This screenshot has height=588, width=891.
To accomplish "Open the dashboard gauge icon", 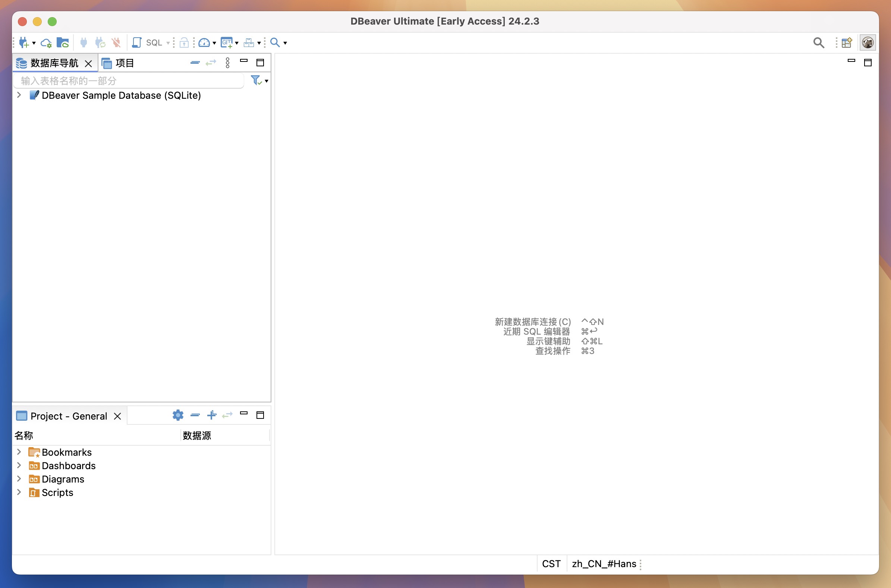I will pos(204,43).
